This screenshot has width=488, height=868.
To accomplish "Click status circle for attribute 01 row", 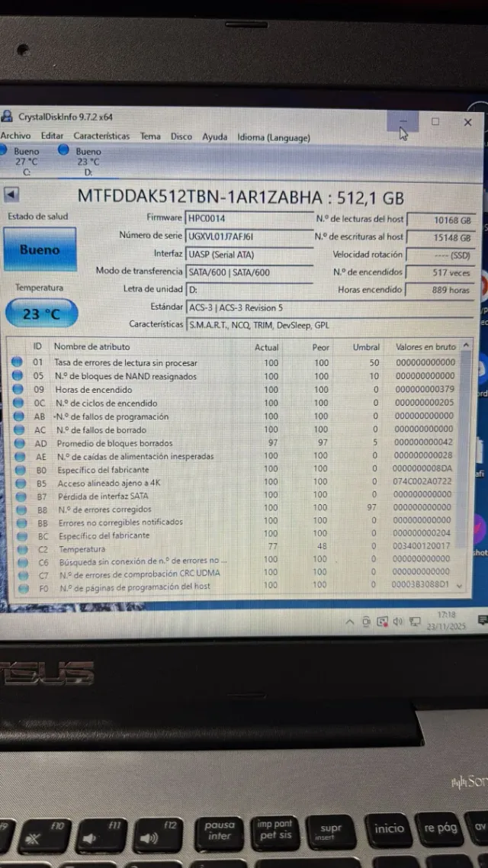I will click(18, 362).
